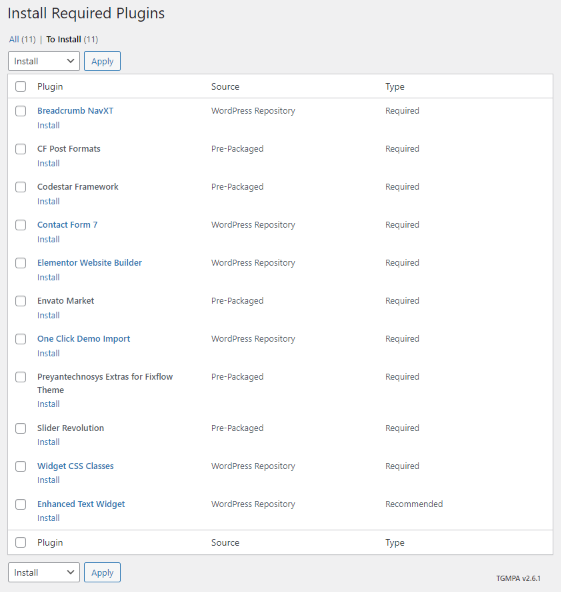Screen dimensions: 561x592
Task: Click the Pre-Packaged source for Envato Market
Action: 237,301
